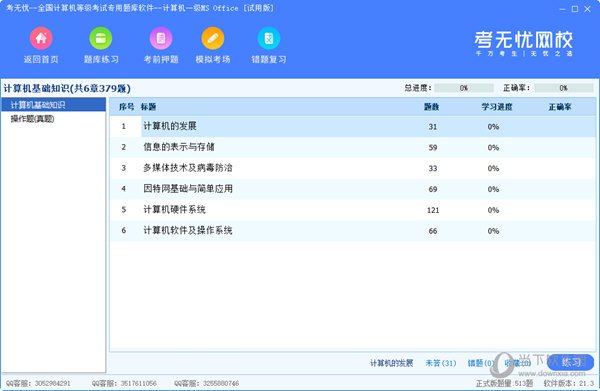Screen dimensions: 600x391
Task: Select 计算机基础知识 in the left tree
Action: pyautogui.click(x=54, y=105)
